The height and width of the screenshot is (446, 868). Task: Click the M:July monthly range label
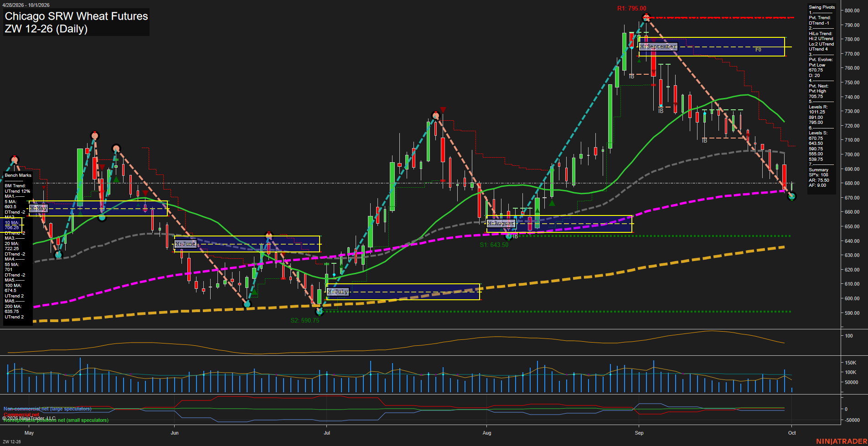(338, 292)
